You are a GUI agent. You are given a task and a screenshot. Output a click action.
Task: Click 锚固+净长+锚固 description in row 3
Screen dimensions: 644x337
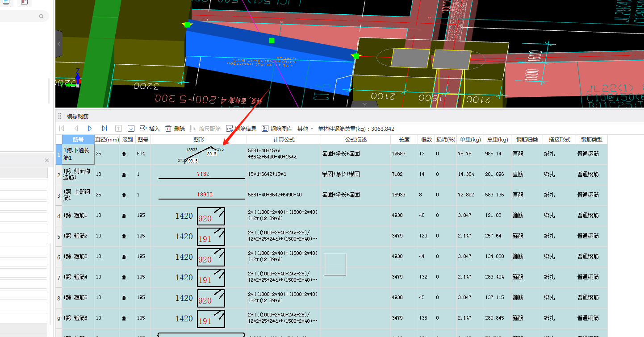pos(355,196)
